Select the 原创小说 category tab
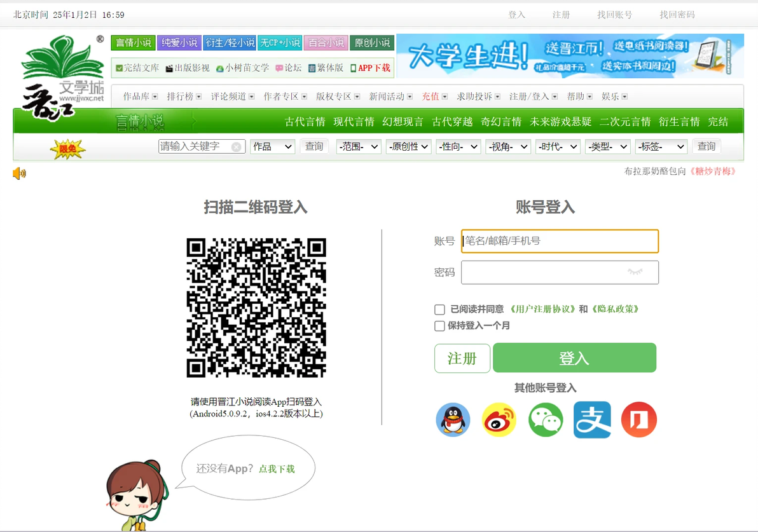Image resolution: width=758 pixels, height=532 pixels. click(372, 43)
